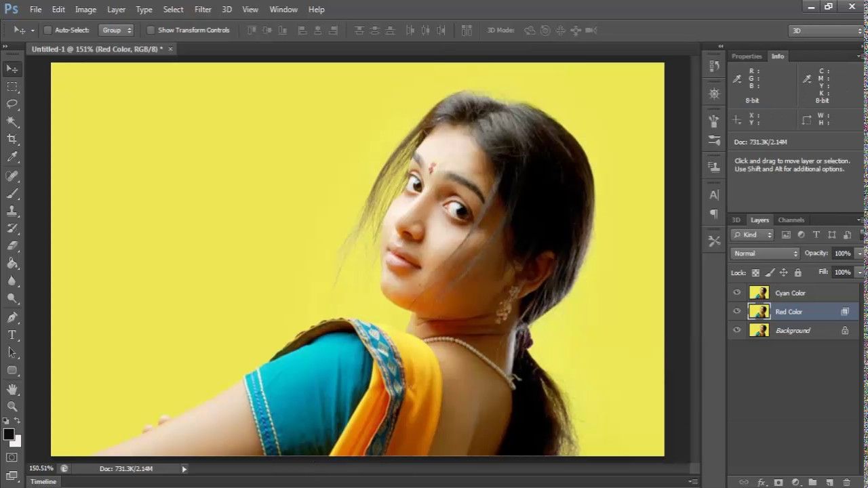This screenshot has width=868, height=488.
Task: Toggle Lock image pixels brush icon
Action: pyautogui.click(x=770, y=272)
